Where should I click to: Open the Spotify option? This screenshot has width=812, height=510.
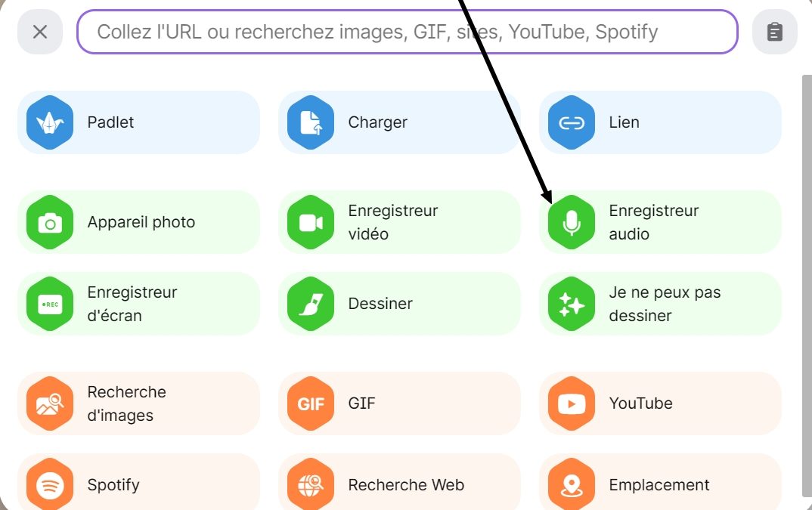pos(138,482)
